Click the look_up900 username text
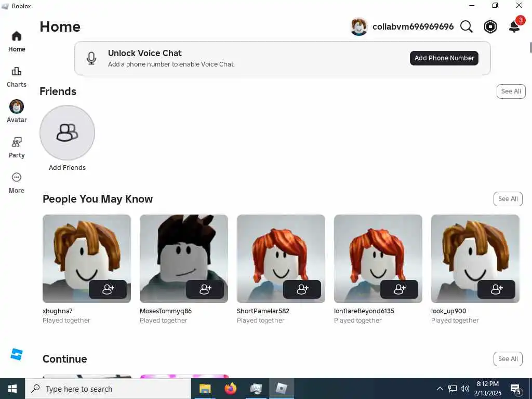The height and width of the screenshot is (399, 532). [448, 311]
